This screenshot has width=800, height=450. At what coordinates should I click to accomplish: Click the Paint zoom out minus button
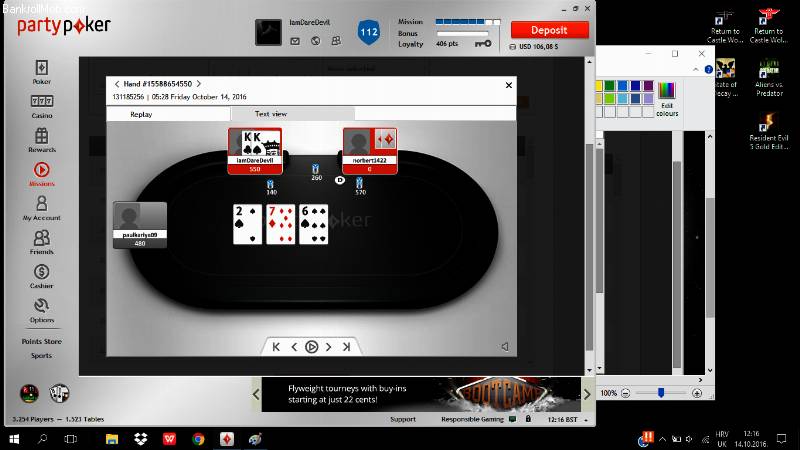click(x=626, y=393)
